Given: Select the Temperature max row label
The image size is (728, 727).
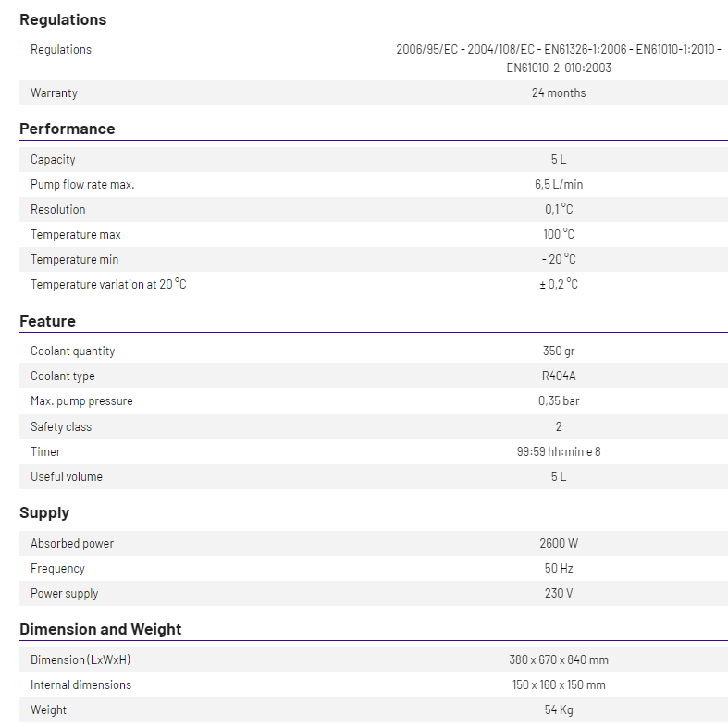Looking at the screenshot, I should click(x=76, y=234).
